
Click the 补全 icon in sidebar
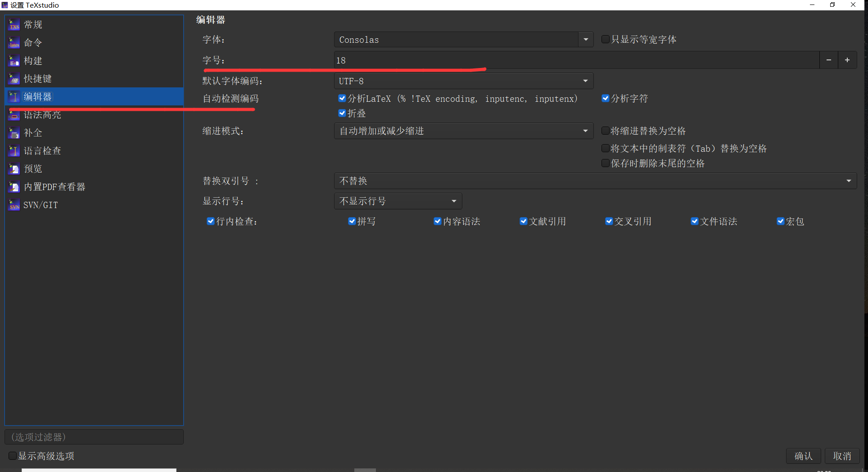[x=14, y=133]
